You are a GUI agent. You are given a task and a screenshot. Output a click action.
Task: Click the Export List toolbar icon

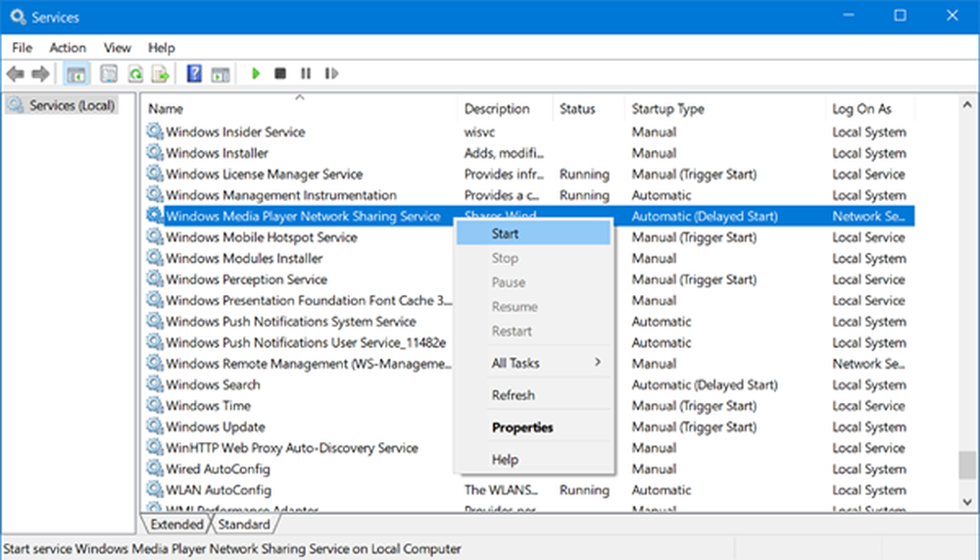click(x=161, y=74)
